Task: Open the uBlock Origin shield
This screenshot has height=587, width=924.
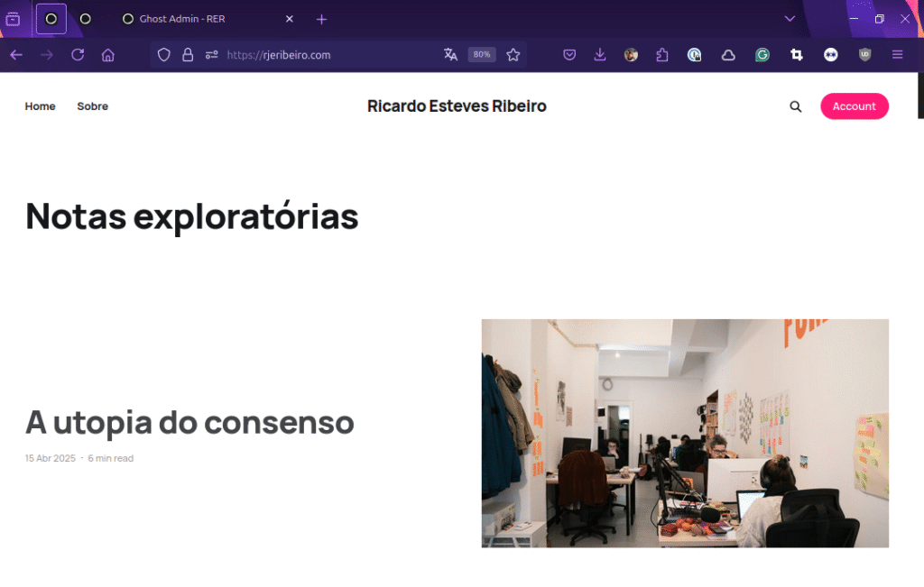Action: tap(865, 55)
